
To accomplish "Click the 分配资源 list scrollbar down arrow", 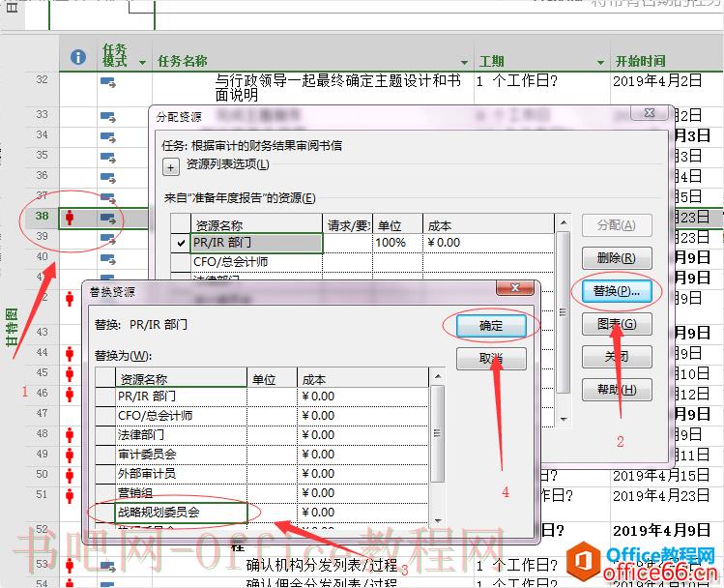I will click(564, 420).
